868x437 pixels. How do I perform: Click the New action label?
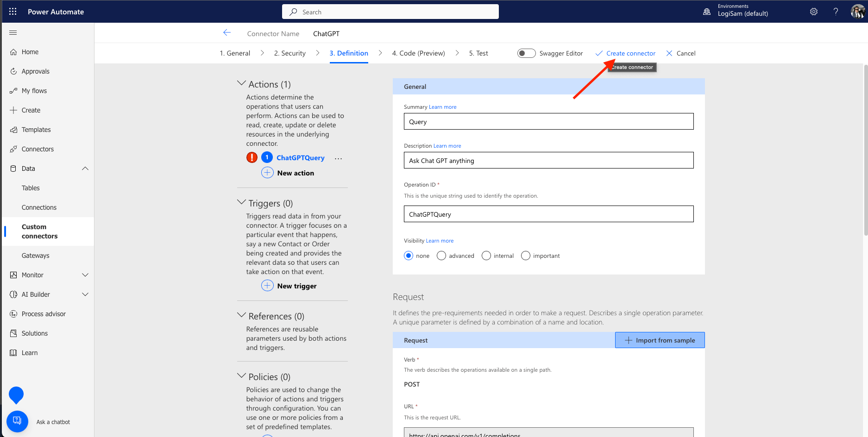click(x=296, y=173)
